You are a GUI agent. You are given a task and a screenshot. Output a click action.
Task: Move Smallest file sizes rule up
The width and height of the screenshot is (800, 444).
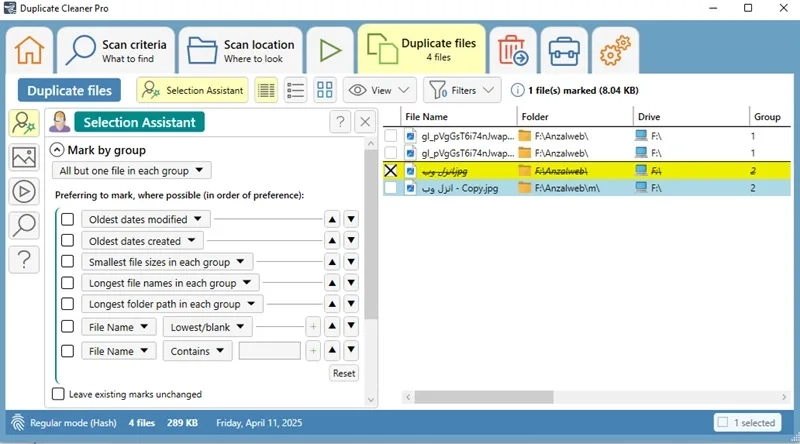(x=332, y=262)
